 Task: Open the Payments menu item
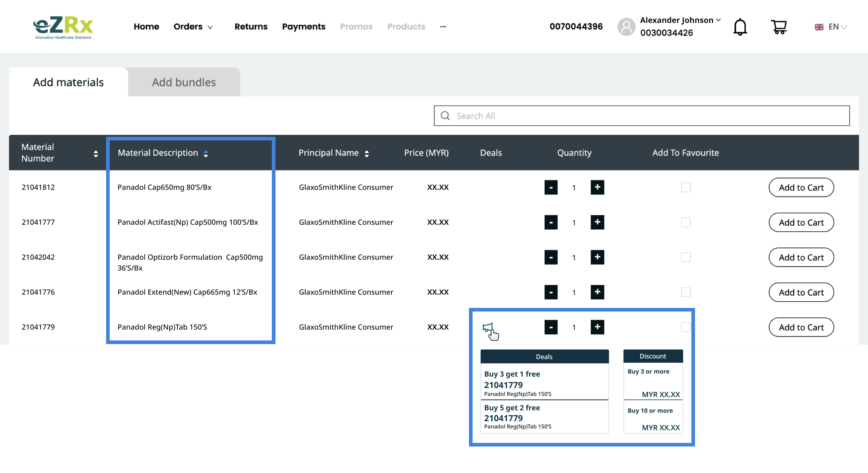pyautogui.click(x=303, y=27)
